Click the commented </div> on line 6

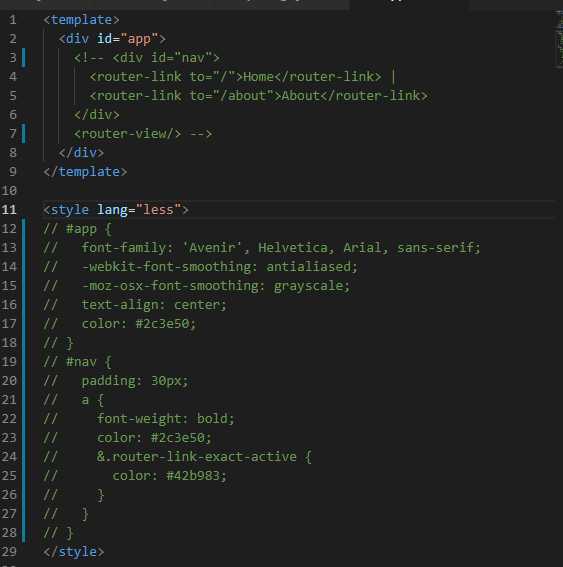[x=97, y=115]
